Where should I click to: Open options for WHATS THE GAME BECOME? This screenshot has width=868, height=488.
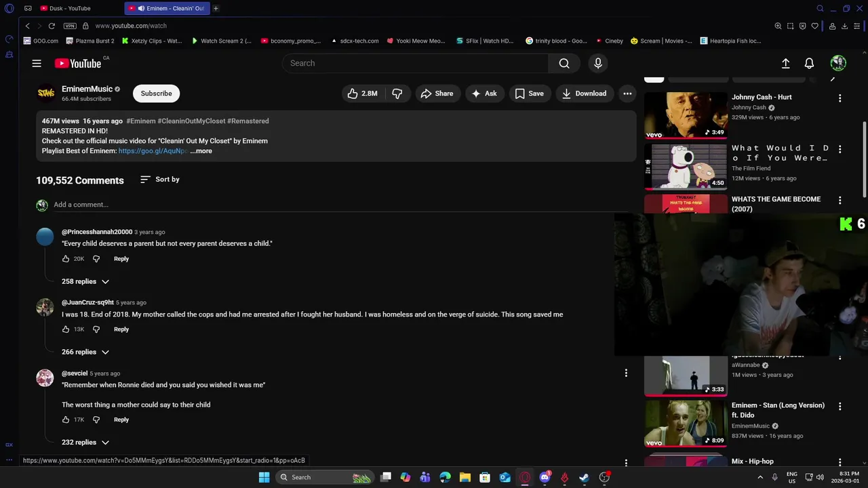click(840, 201)
